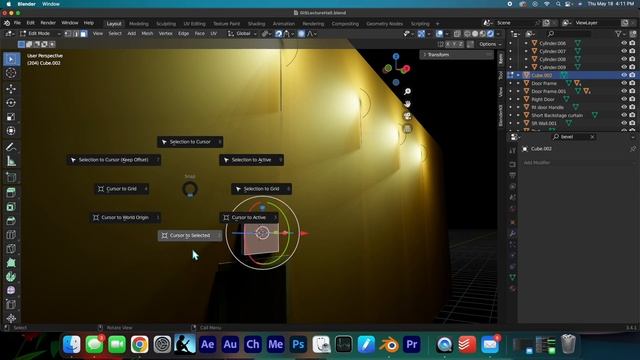Hide Right Door via eye icon
The height and width of the screenshot is (360, 640).
(624, 99)
